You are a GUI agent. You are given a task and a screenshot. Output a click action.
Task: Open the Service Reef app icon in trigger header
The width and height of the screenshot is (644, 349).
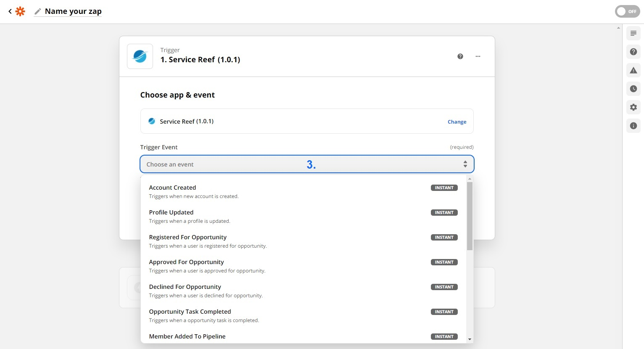140,56
